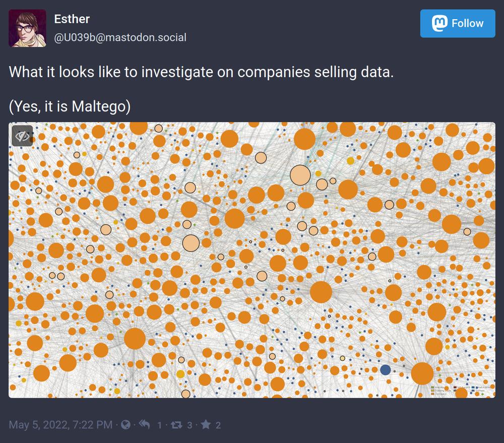Click the Mastodon logo inside Follow
This screenshot has height=443, width=504.
coord(439,23)
